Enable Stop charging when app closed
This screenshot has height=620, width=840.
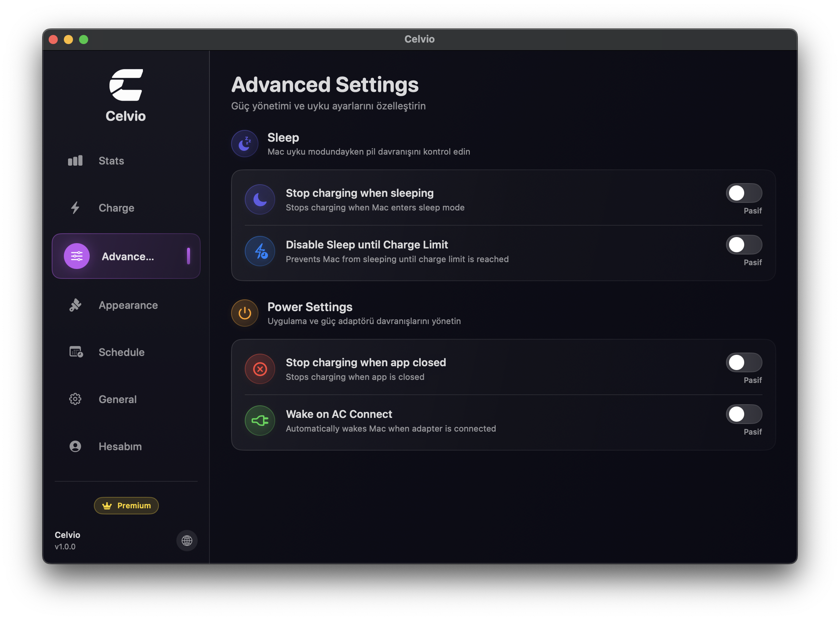click(744, 363)
